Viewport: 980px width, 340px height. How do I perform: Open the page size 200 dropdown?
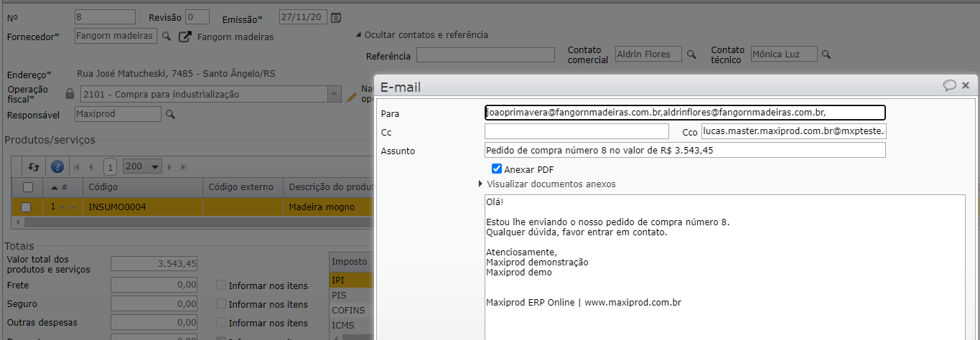click(x=143, y=166)
